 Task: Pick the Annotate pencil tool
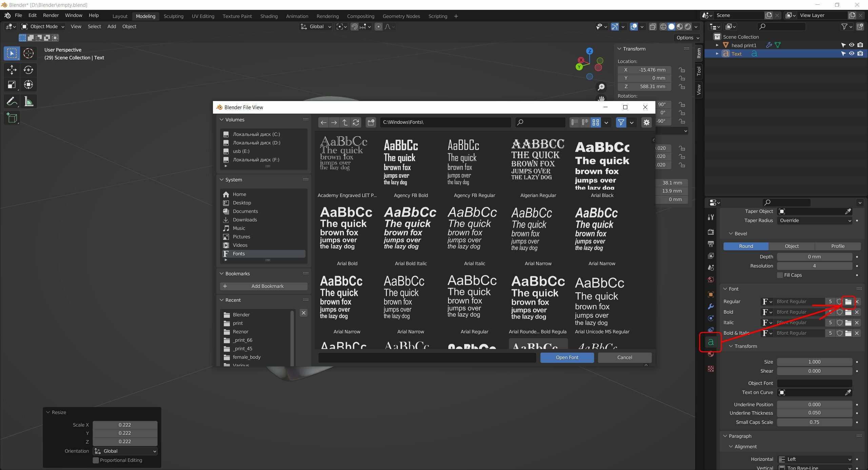(12, 101)
